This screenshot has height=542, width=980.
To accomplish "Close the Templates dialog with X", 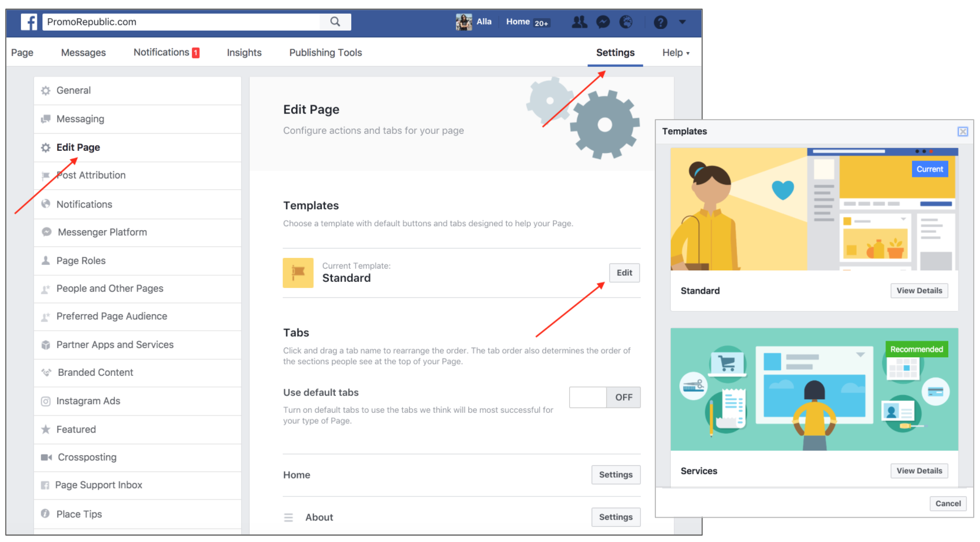I will (962, 132).
